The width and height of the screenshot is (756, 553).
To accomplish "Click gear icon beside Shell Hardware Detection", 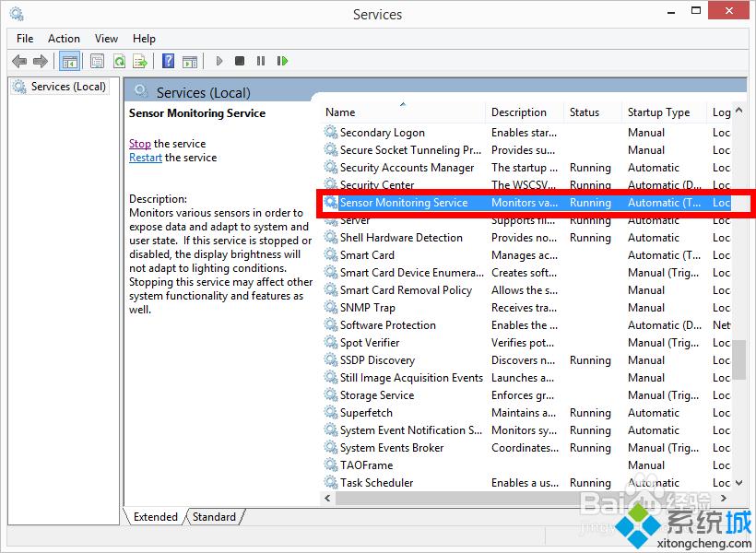I will [x=331, y=237].
